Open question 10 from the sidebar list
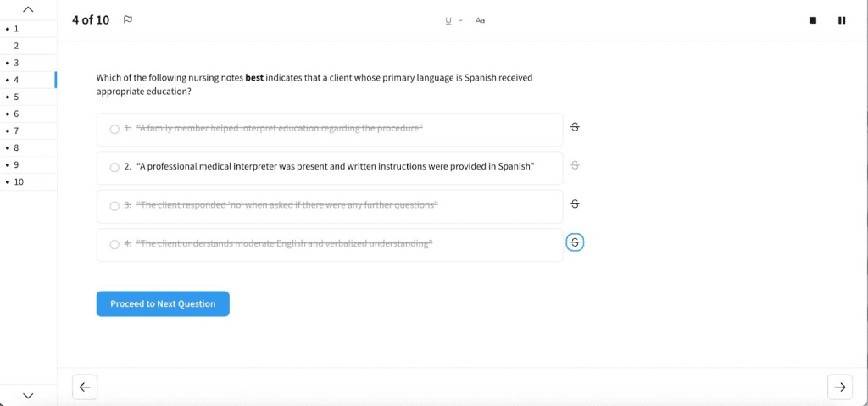 [x=19, y=181]
